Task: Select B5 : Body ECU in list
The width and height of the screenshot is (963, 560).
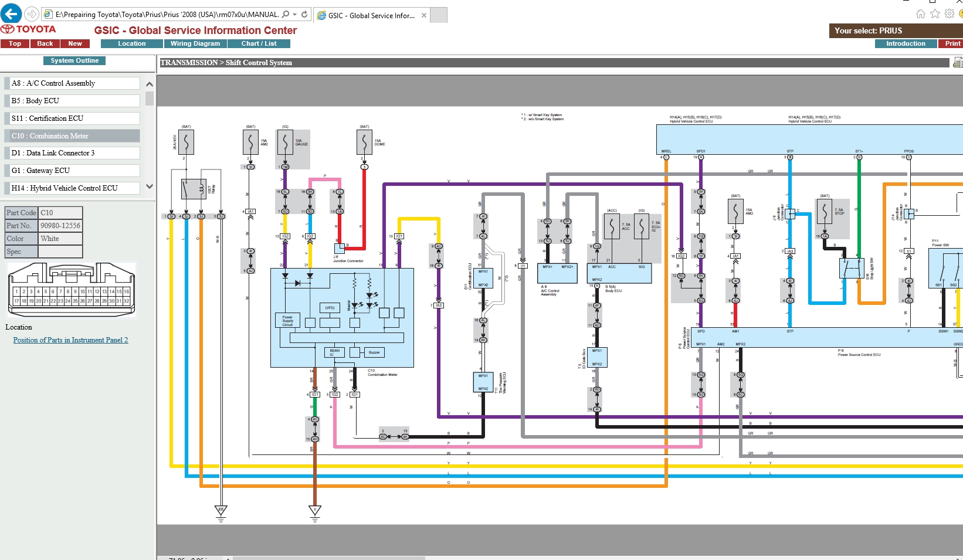Action: [x=72, y=101]
